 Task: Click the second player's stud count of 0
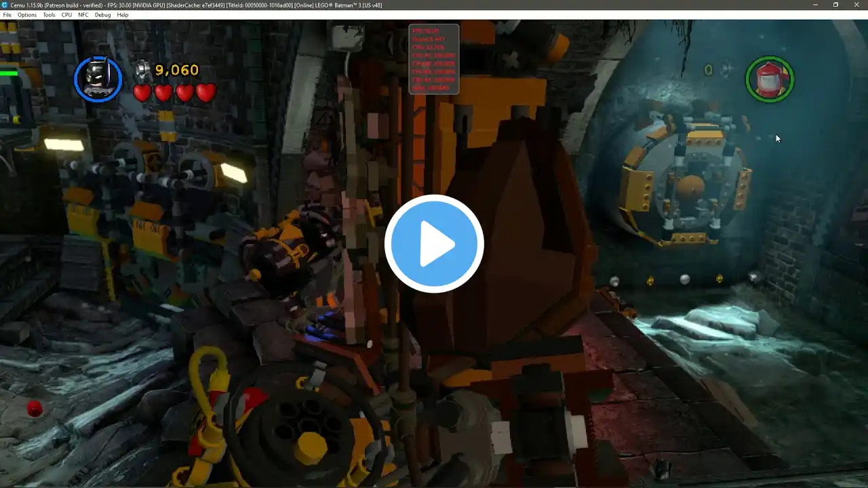(x=709, y=70)
